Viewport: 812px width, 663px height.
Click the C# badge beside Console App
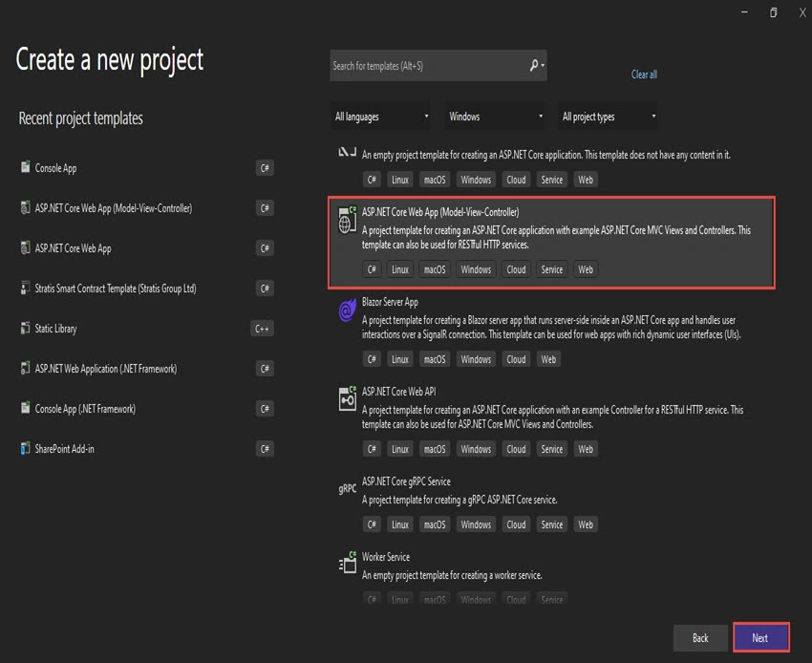tap(265, 168)
